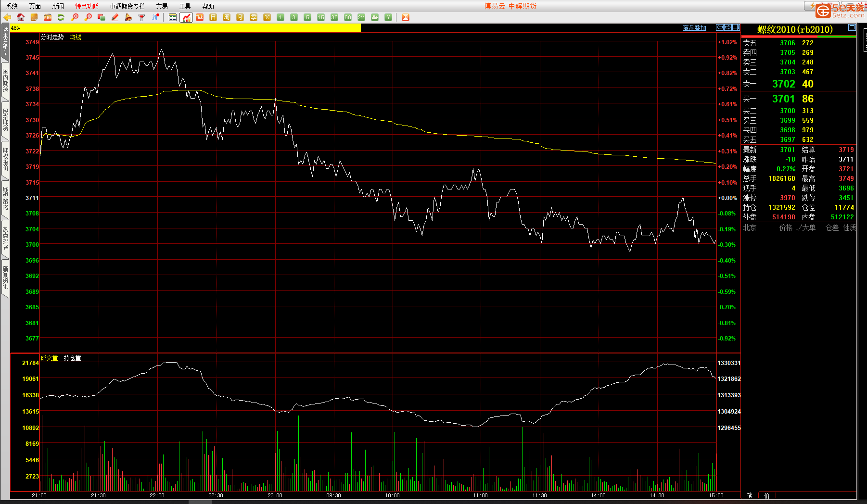Toggle the intraday trend chart button

[x=186, y=17]
